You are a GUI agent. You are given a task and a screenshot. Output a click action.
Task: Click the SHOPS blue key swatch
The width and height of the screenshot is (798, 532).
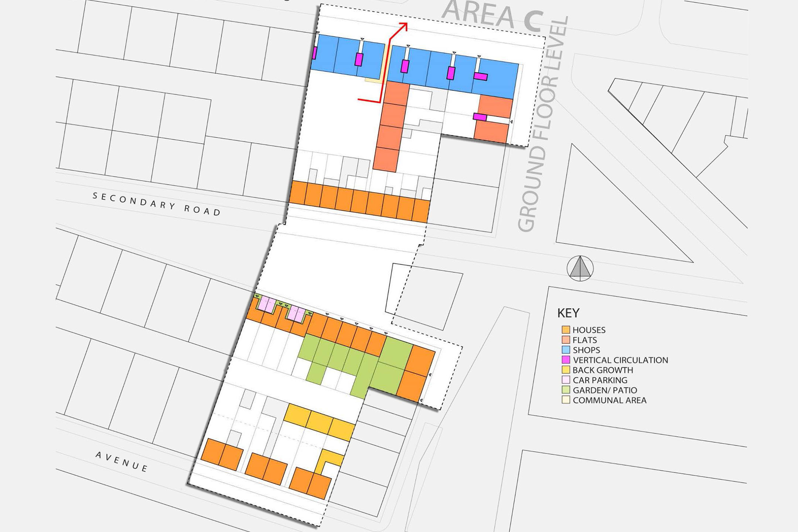pyautogui.click(x=566, y=349)
